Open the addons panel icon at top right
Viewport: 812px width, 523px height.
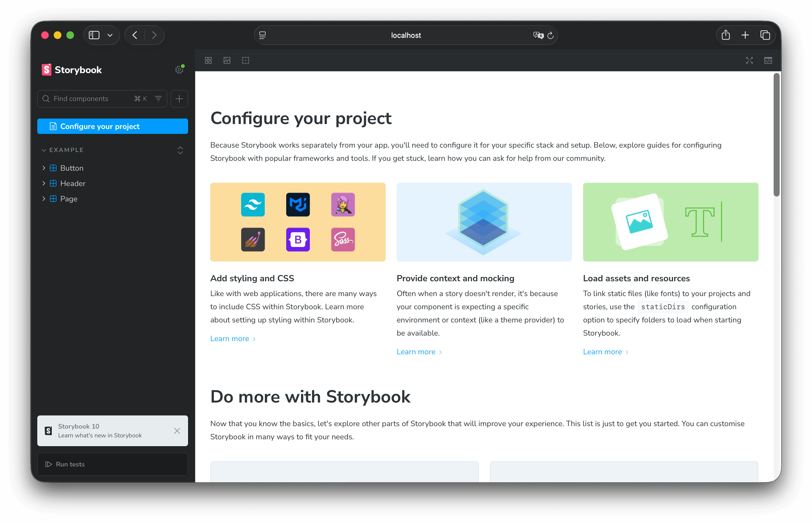768,60
